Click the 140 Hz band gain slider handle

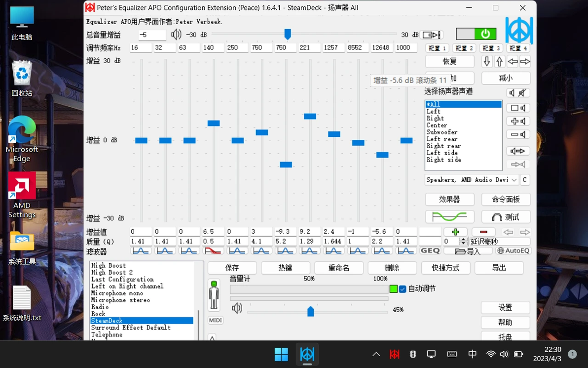pos(214,123)
